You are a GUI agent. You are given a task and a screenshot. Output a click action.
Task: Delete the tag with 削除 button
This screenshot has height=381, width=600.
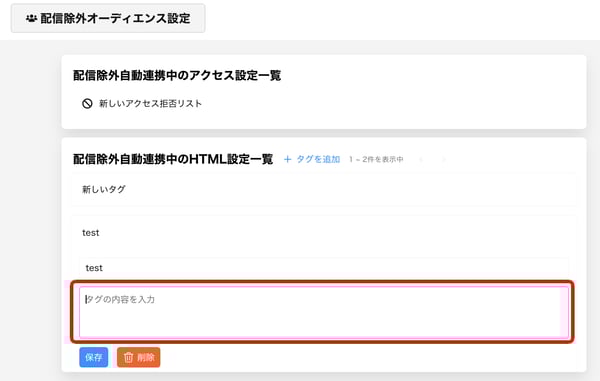(x=139, y=357)
